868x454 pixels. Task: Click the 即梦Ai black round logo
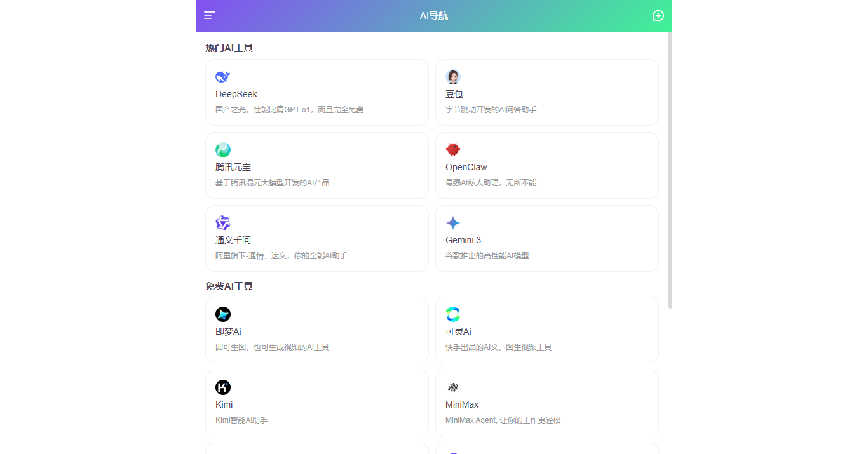[x=223, y=314]
